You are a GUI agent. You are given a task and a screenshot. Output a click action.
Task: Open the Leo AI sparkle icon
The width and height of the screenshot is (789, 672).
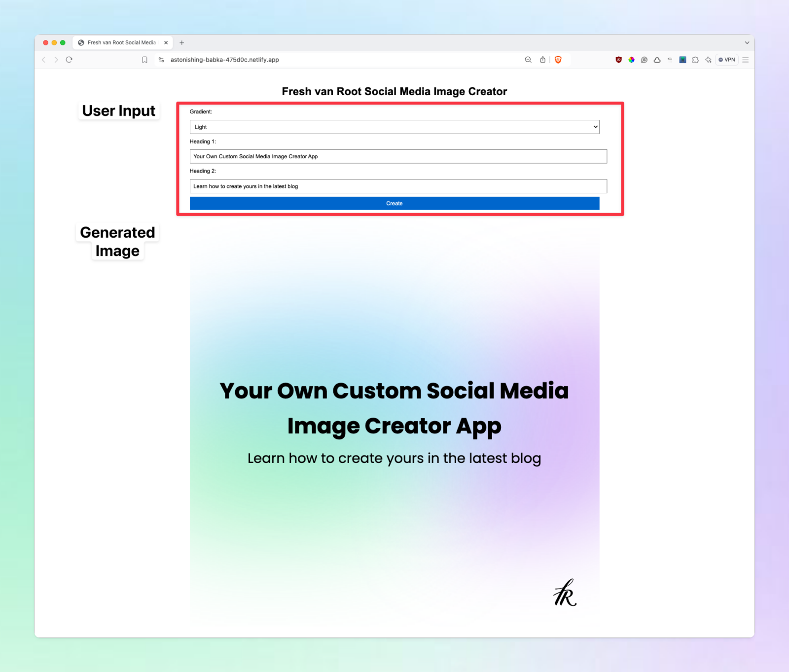click(708, 60)
